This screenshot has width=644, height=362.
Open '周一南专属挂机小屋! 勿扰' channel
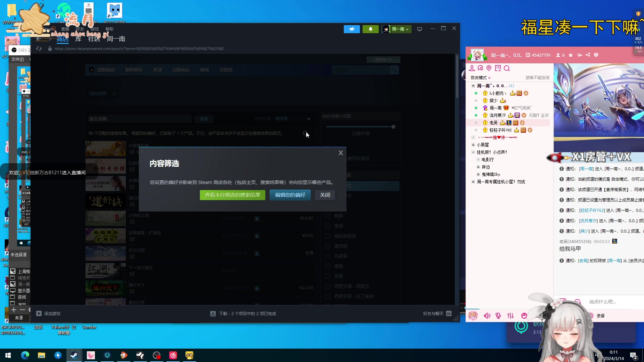pyautogui.click(x=501, y=182)
